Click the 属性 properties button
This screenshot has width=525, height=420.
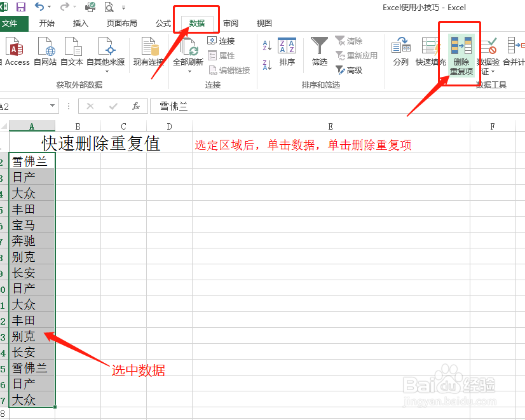pos(221,55)
